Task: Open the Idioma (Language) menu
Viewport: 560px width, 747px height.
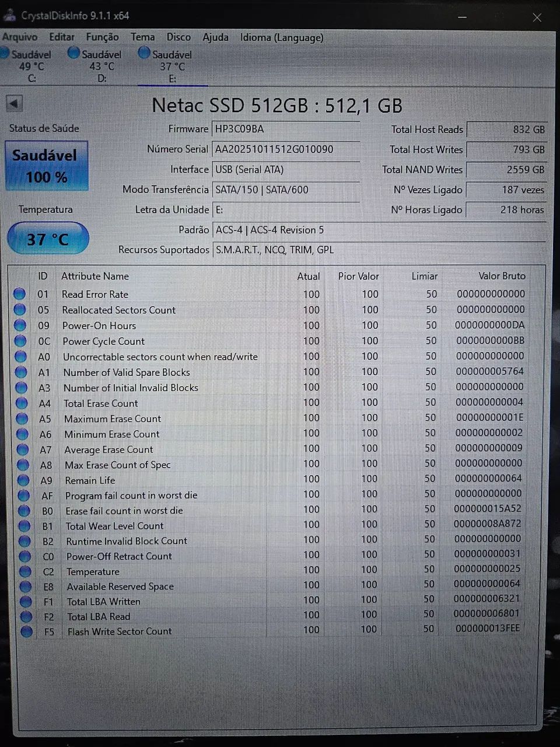Action: (282, 37)
